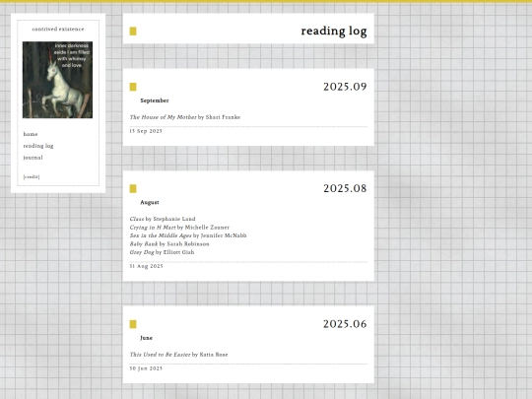The height and width of the screenshot is (399, 532).
Task: Click the yellow square on 2025.06 entry
Action: [133, 324]
